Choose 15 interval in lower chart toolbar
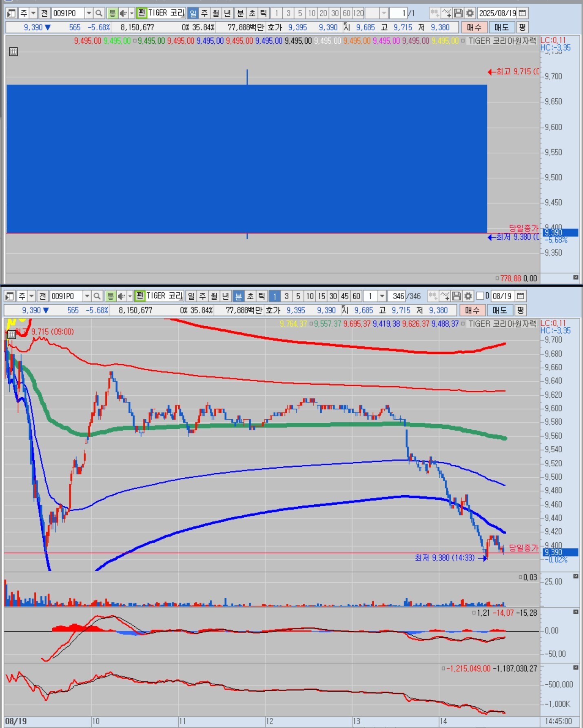The width and height of the screenshot is (583, 728). (x=321, y=296)
